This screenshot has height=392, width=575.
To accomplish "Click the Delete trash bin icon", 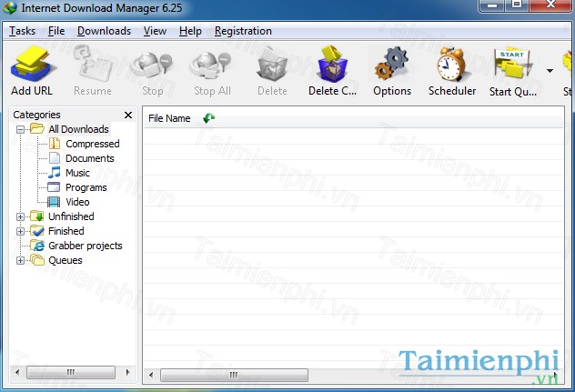I will coord(272,65).
